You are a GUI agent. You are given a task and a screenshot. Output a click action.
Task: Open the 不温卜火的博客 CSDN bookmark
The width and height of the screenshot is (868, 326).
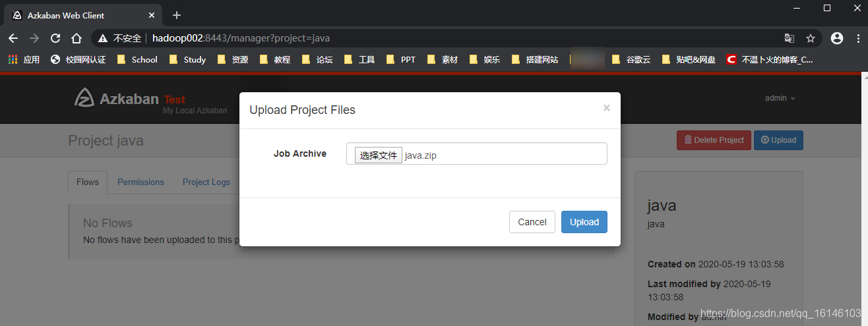click(770, 59)
